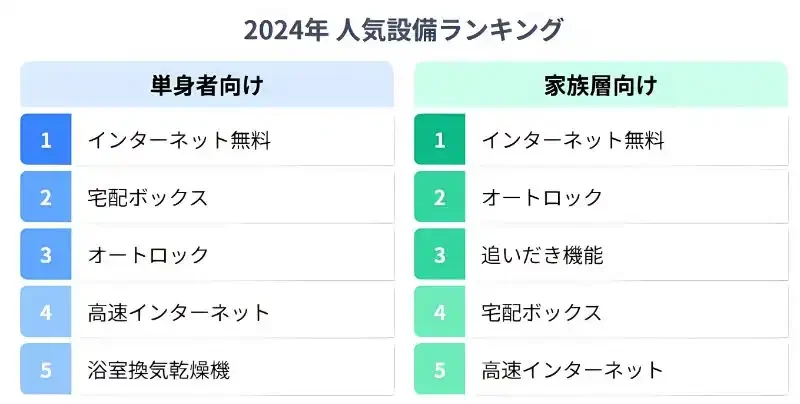Click the green rank 4 badge beside 宅配ボックス

439,312
